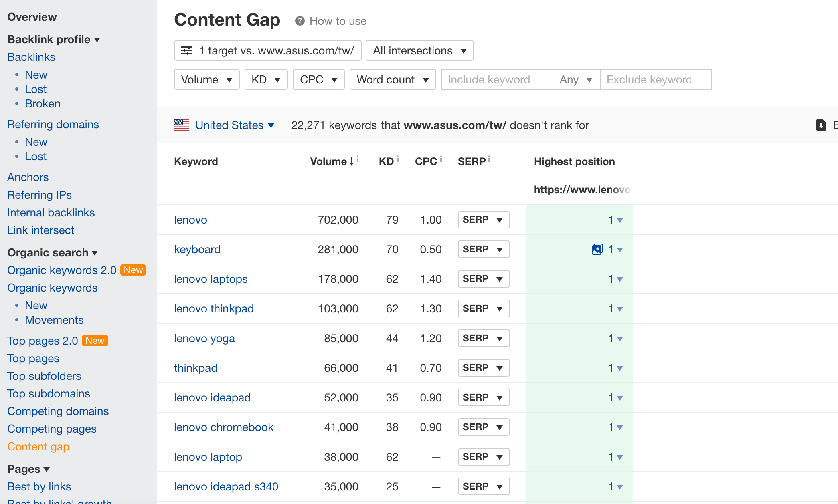Viewport: 838px width, 504px height.
Task: Click the SERP column info icon
Action: coord(489,159)
